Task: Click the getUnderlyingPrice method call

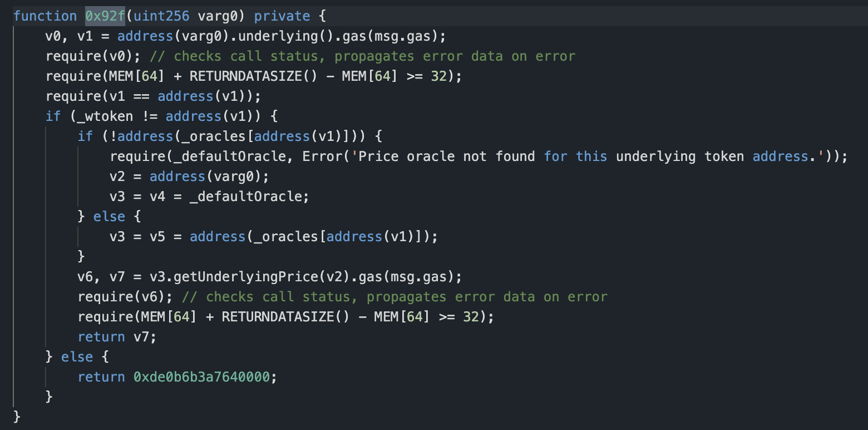Action: (248, 276)
